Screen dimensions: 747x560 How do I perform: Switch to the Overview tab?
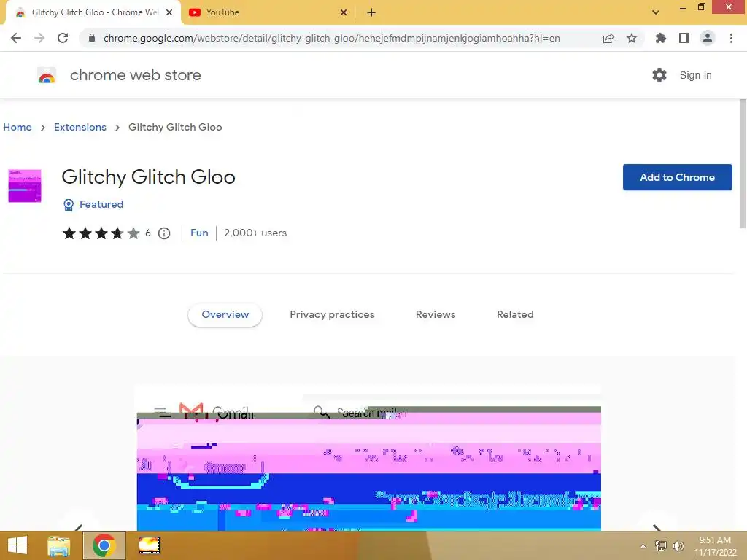coord(225,315)
